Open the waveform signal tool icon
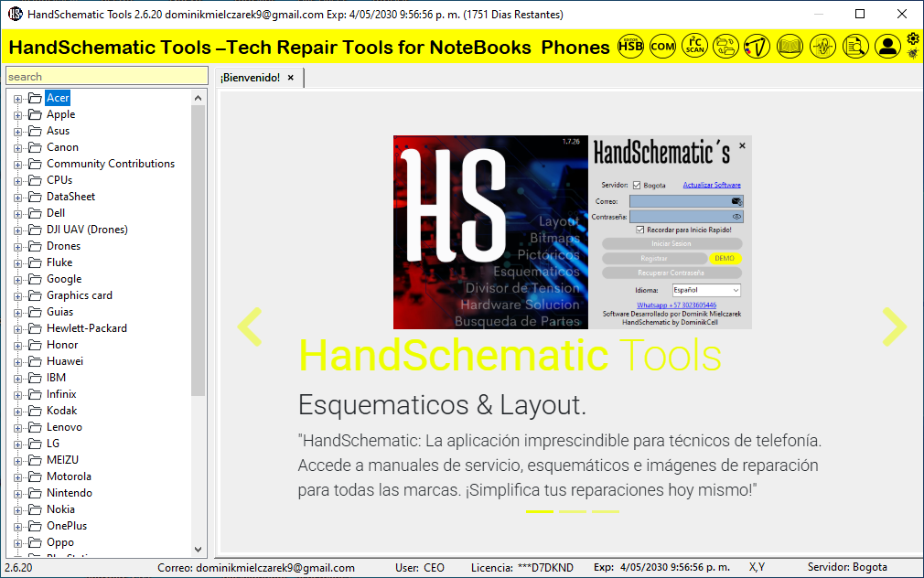 [822, 46]
